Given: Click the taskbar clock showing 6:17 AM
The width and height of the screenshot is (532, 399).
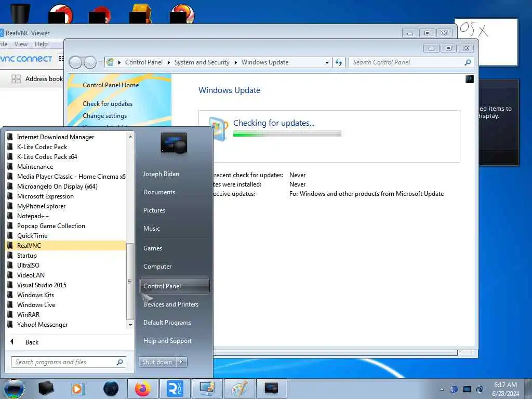Looking at the screenshot, I should coord(505,389).
